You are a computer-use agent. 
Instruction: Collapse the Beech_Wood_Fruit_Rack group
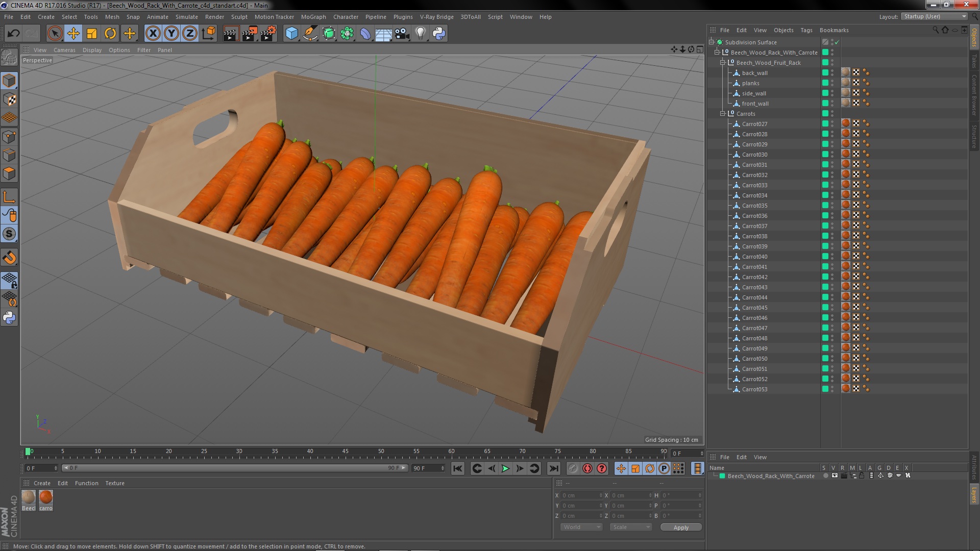723,63
